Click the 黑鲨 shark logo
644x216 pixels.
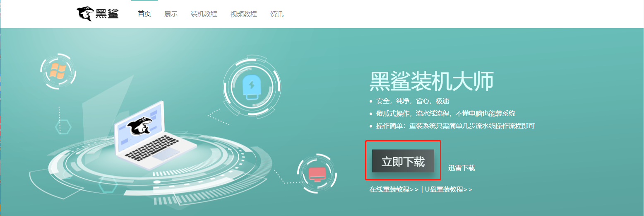click(x=98, y=14)
